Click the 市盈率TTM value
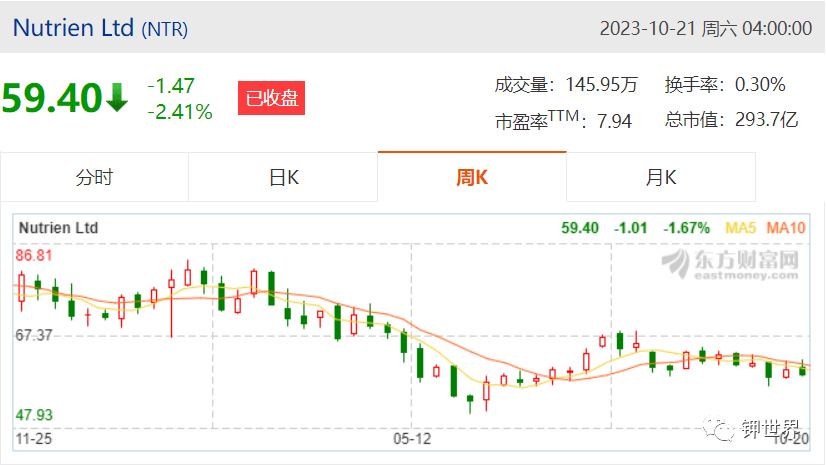Image resolution: width=827 pixels, height=465 pixels. tap(614, 121)
